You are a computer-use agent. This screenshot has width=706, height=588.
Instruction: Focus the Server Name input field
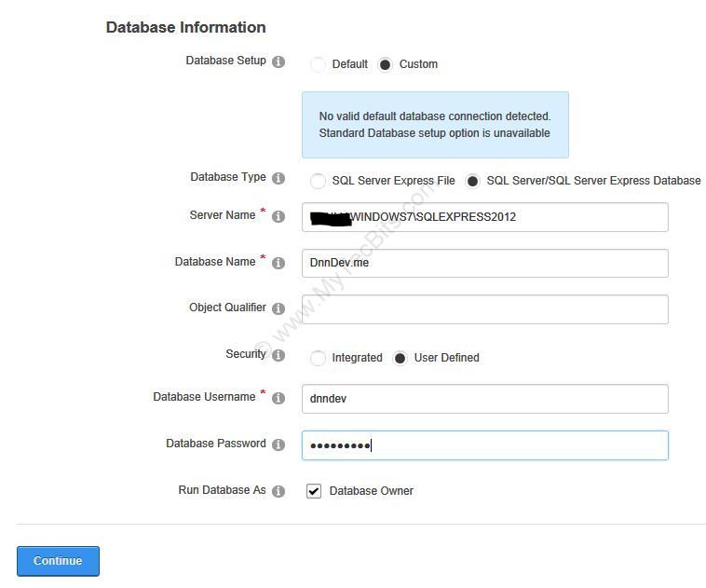point(485,217)
